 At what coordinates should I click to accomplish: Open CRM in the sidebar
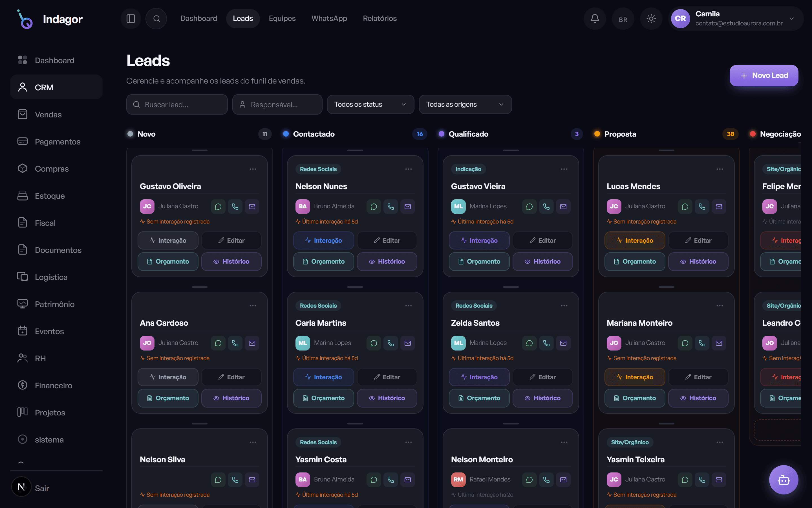[x=56, y=87]
